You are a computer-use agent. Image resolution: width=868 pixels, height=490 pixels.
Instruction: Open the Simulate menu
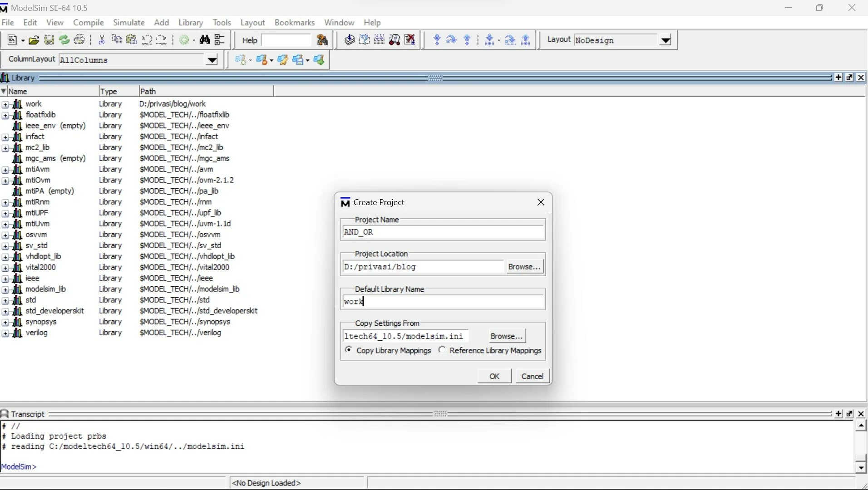(129, 22)
